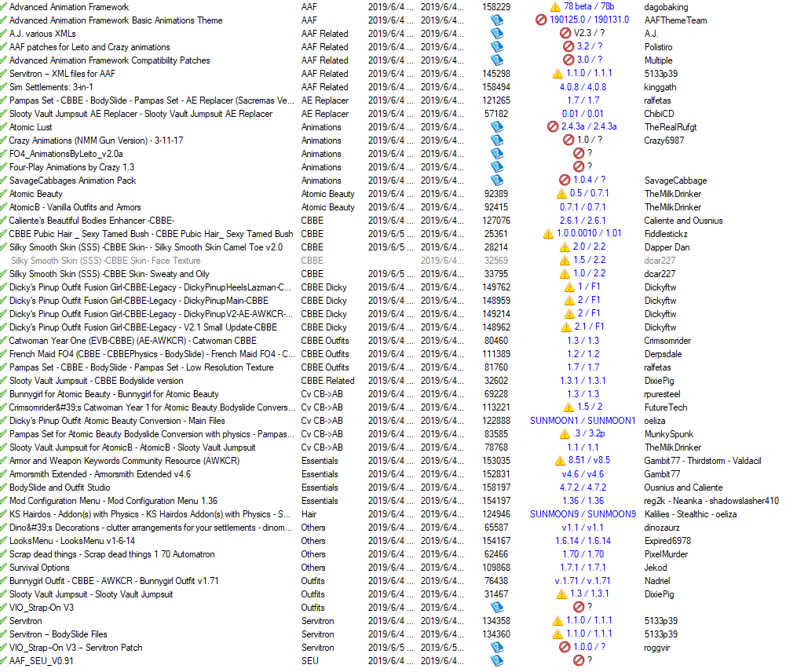The image size is (786, 672).
Task: Select KS Hairdos Addon(s) with Physics mod name
Action: [150, 514]
